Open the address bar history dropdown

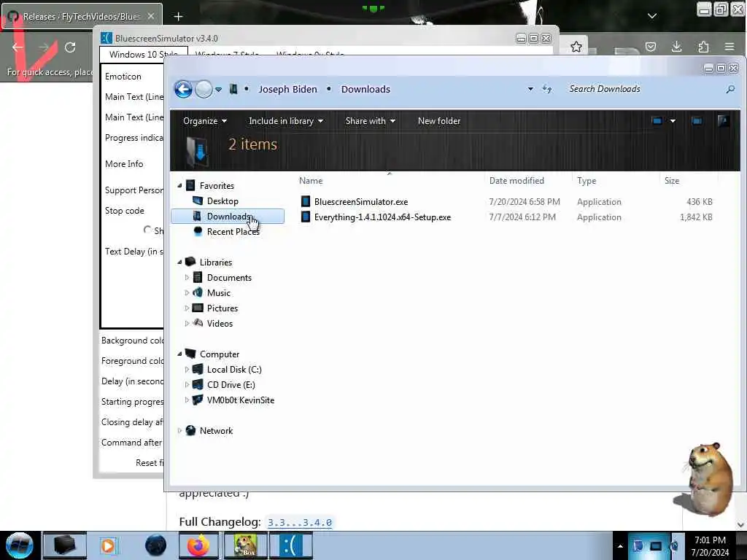(x=530, y=89)
